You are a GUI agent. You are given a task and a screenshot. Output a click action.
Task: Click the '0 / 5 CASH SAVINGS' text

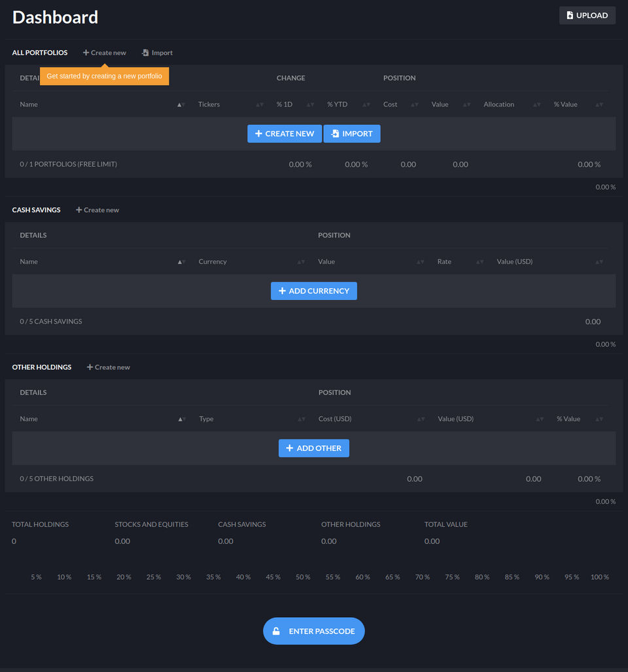click(x=50, y=322)
